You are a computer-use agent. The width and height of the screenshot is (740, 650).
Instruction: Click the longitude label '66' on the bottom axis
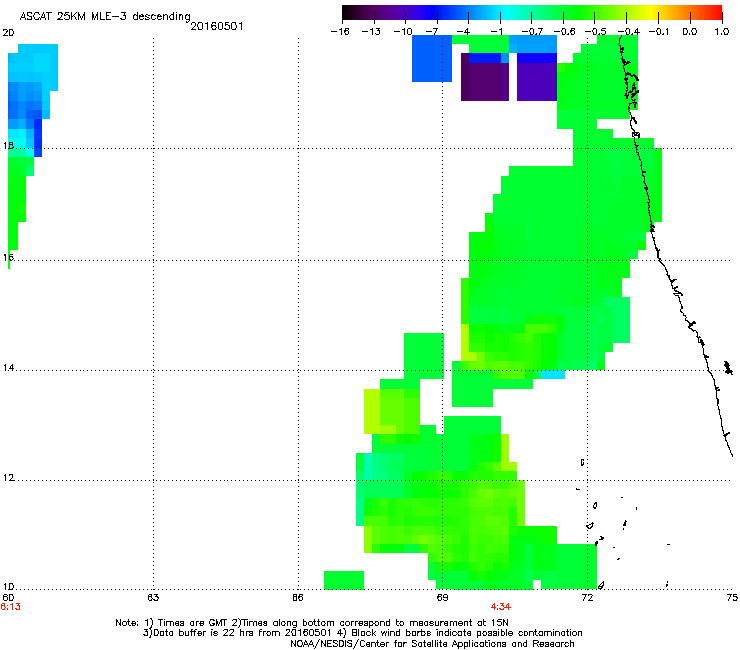click(x=297, y=598)
